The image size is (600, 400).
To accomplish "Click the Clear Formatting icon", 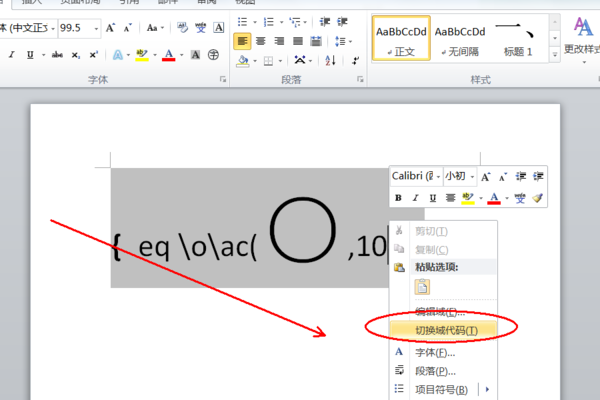I will pyautogui.click(x=183, y=28).
